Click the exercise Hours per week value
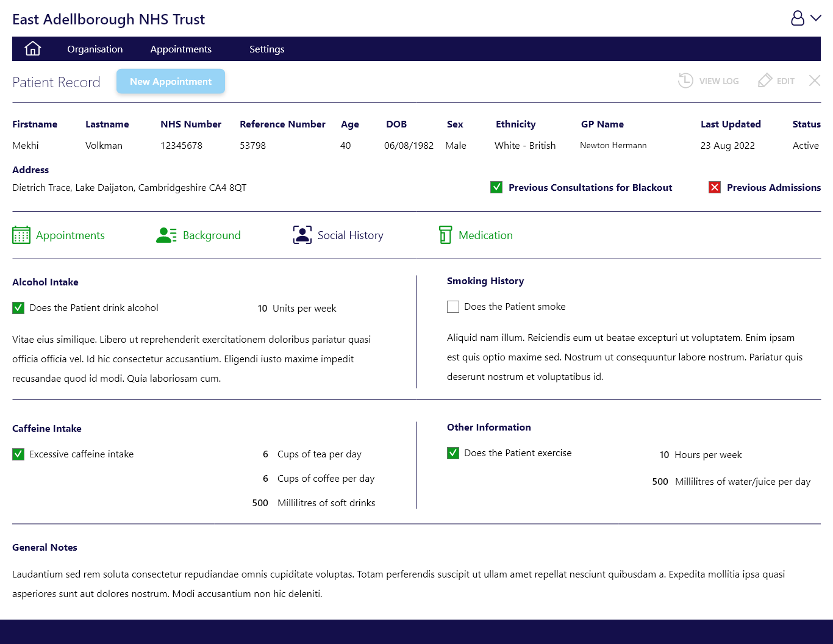The image size is (833, 644). click(x=664, y=455)
